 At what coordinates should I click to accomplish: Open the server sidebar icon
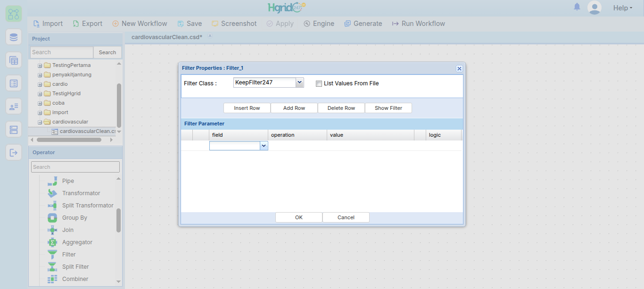13,130
